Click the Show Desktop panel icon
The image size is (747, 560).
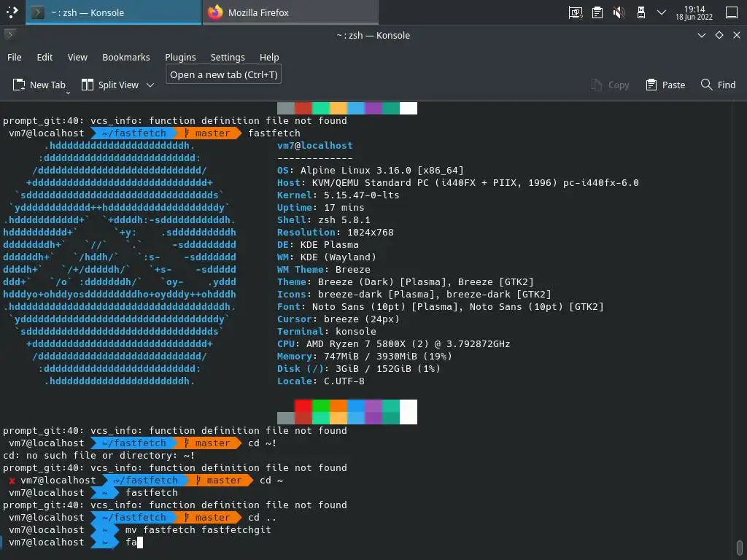point(731,12)
